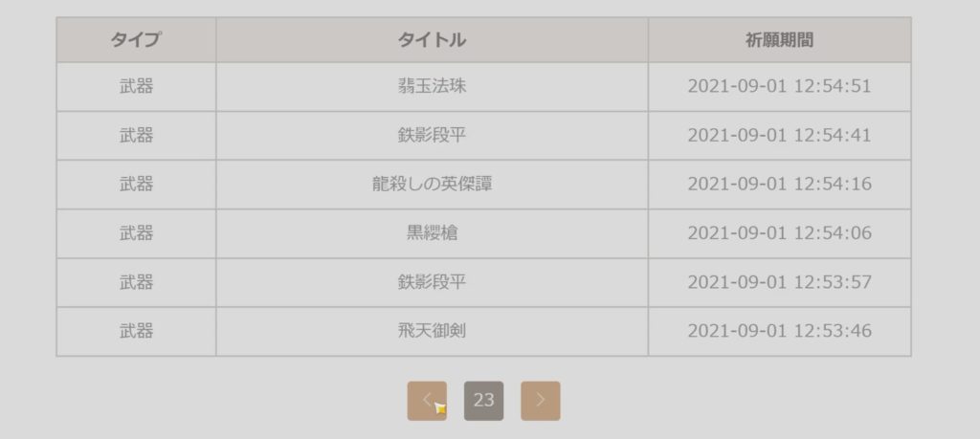Click the 鉄影段平 entry at 12:53:57
Screen dimensions: 980x439
point(432,282)
